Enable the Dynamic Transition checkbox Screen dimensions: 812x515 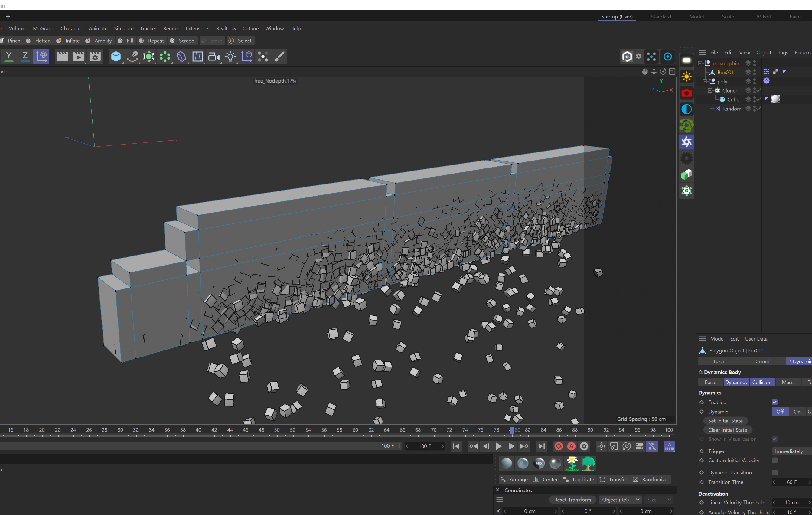coord(774,472)
